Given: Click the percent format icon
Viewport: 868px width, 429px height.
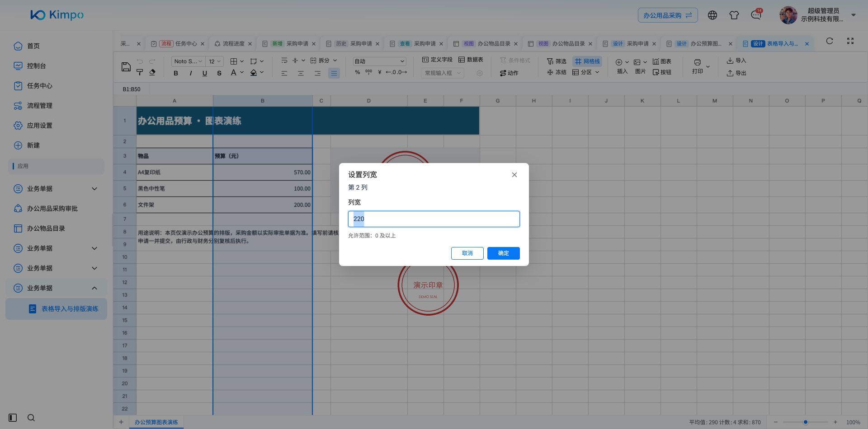Looking at the screenshot, I should pos(358,72).
